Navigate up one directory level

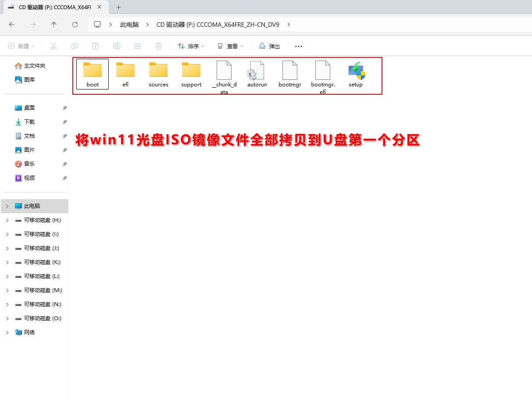coord(54,25)
